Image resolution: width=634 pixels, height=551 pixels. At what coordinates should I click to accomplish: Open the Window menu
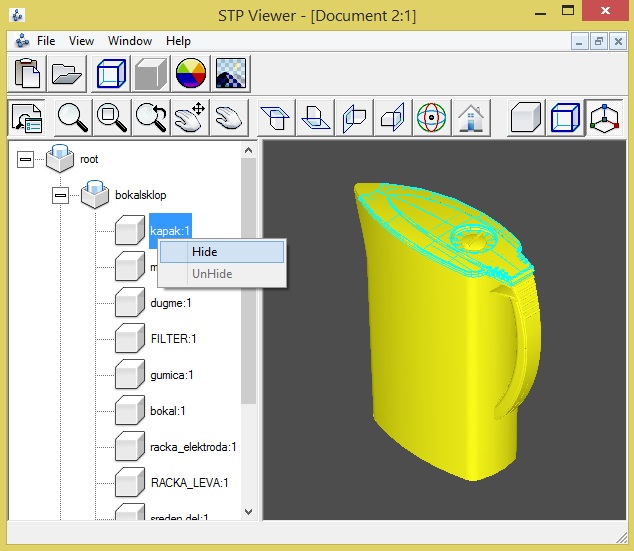(130, 41)
